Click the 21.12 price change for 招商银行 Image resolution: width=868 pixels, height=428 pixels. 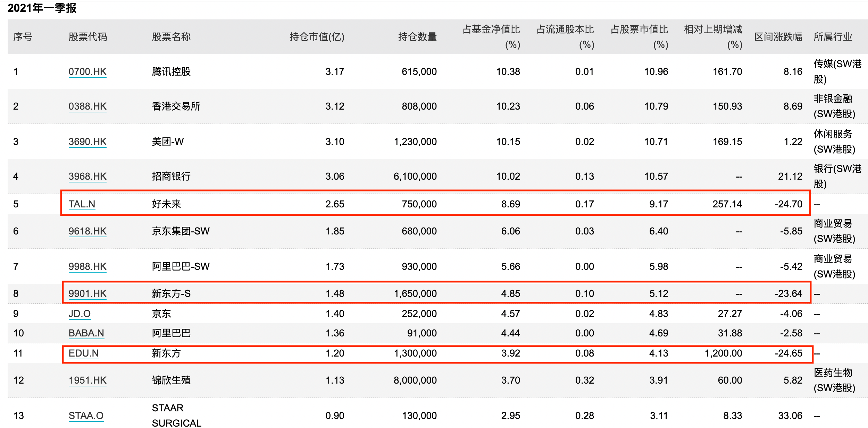point(790,177)
